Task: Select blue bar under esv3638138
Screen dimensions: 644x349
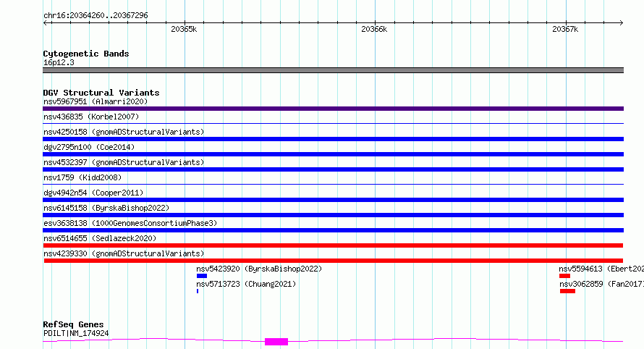Action: [x=333, y=230]
